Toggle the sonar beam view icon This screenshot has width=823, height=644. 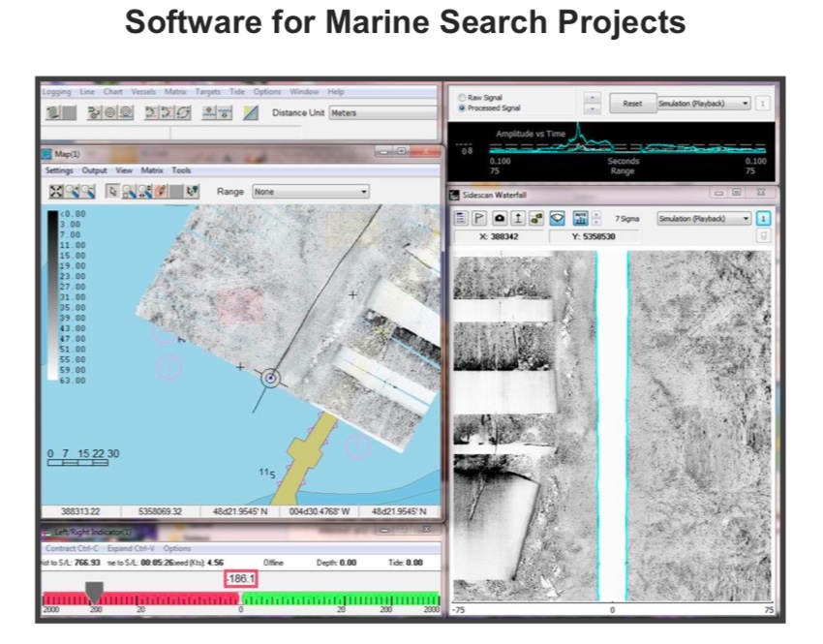pyautogui.click(x=557, y=218)
